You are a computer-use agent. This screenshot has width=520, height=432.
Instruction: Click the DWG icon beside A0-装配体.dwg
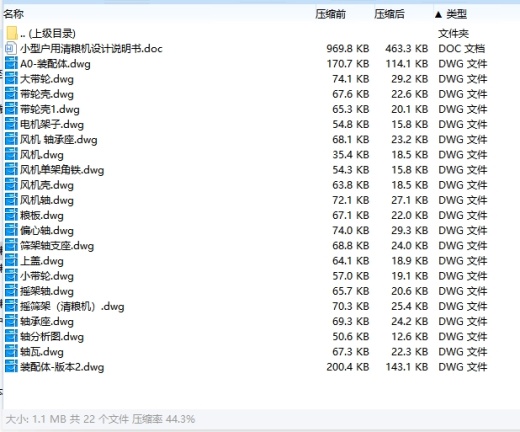coord(11,64)
